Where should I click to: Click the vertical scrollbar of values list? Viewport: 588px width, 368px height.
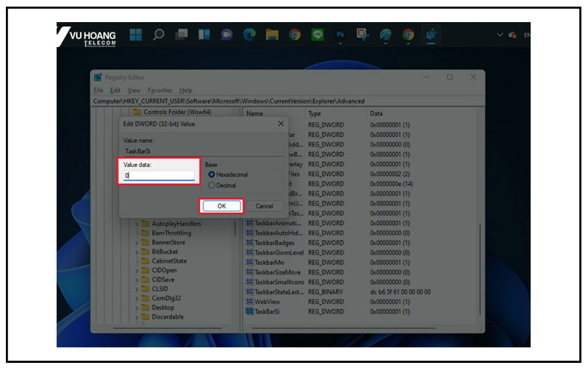coord(480,269)
